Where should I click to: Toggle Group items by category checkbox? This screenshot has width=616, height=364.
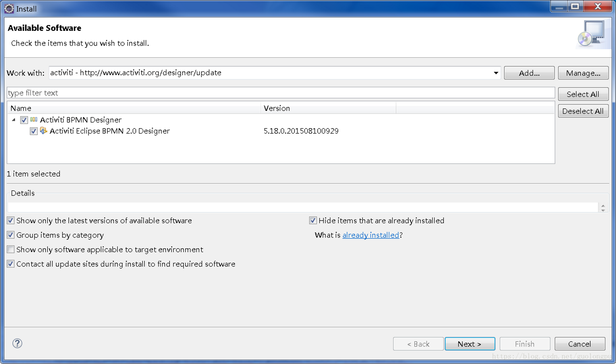[11, 235]
